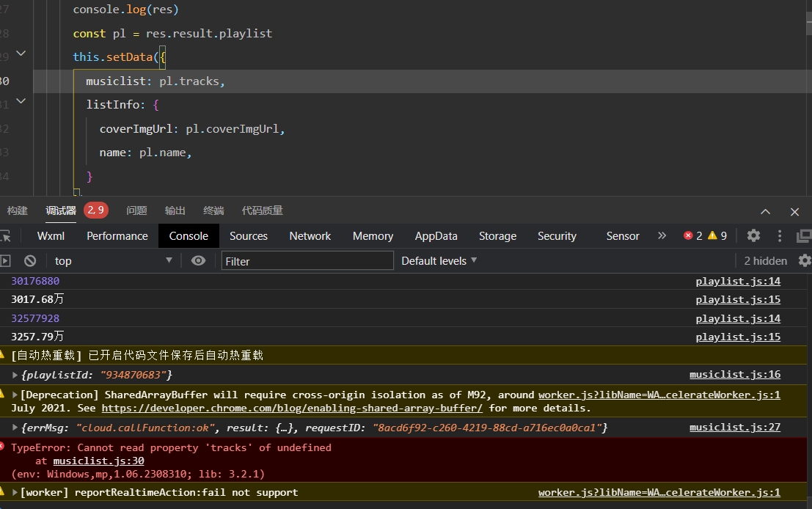Clear the console with the ban icon
Image resolution: width=812 pixels, height=509 pixels.
30,260
